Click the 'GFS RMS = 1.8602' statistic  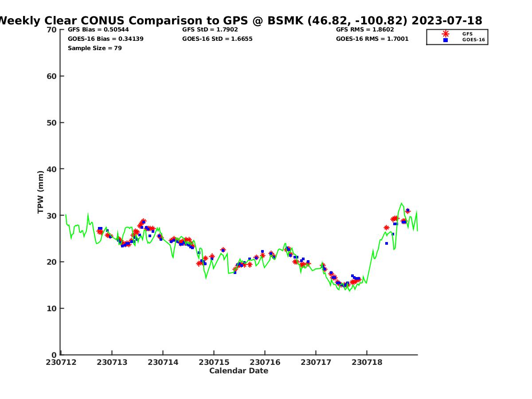tap(365, 30)
